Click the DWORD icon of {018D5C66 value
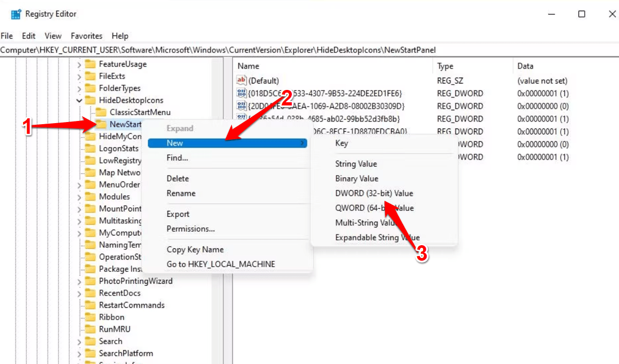 241,93
